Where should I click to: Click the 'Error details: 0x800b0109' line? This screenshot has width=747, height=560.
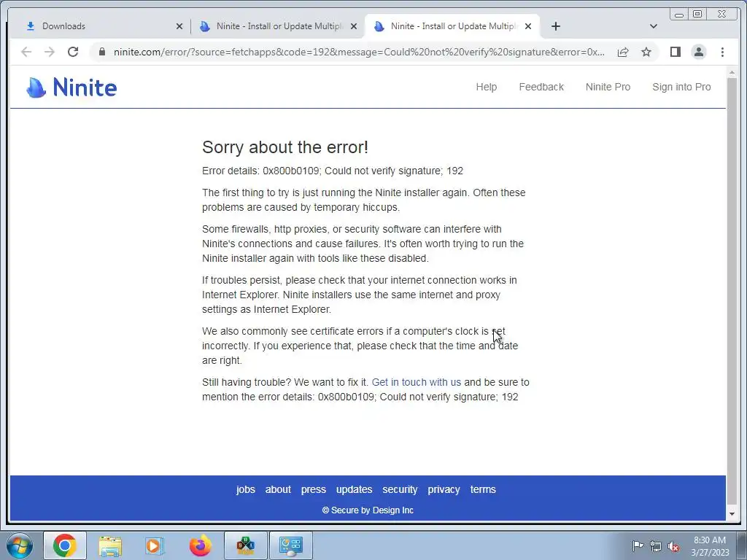coord(333,171)
